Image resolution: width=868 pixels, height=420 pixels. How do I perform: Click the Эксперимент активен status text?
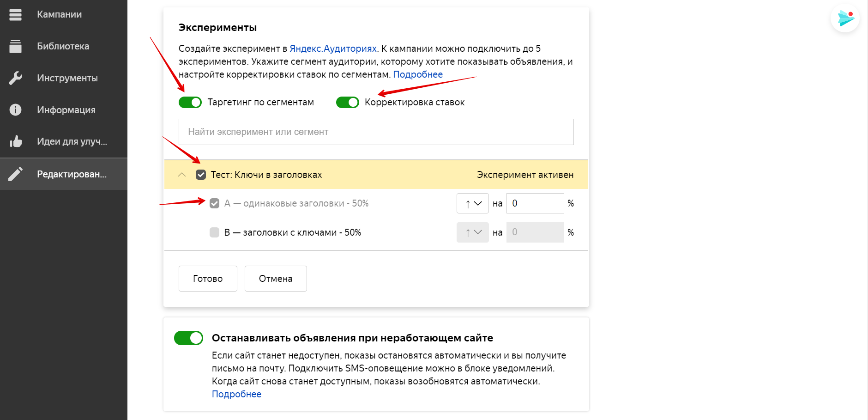pyautogui.click(x=525, y=175)
